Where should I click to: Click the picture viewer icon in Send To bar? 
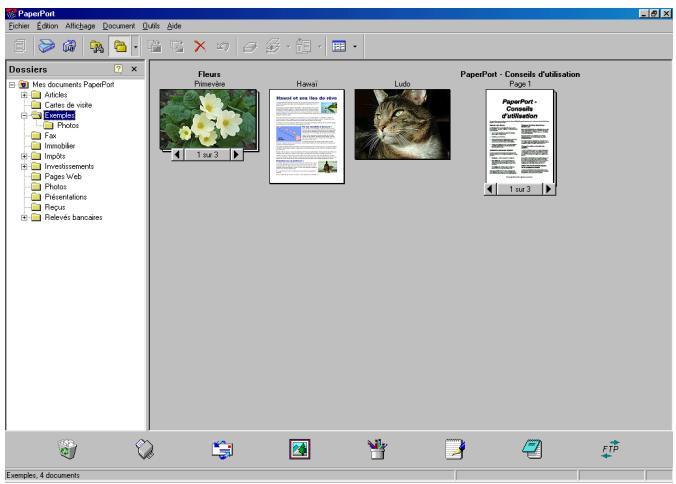[x=300, y=449]
